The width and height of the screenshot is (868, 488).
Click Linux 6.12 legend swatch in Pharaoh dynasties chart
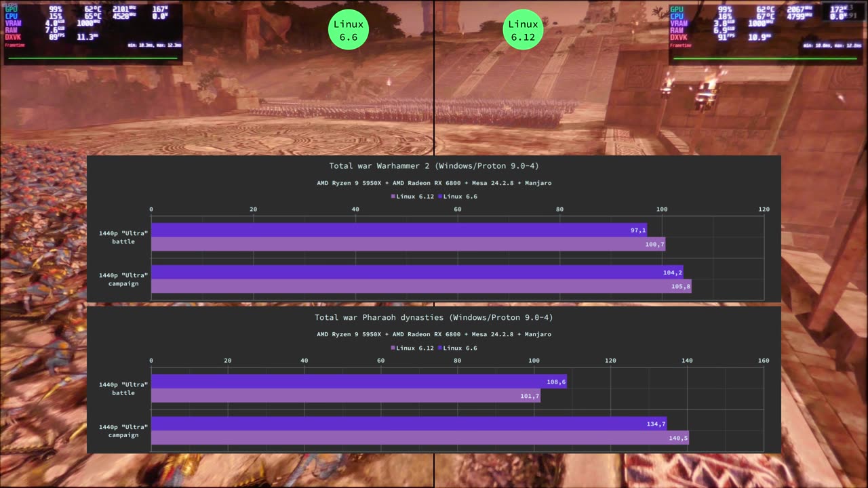coord(393,348)
